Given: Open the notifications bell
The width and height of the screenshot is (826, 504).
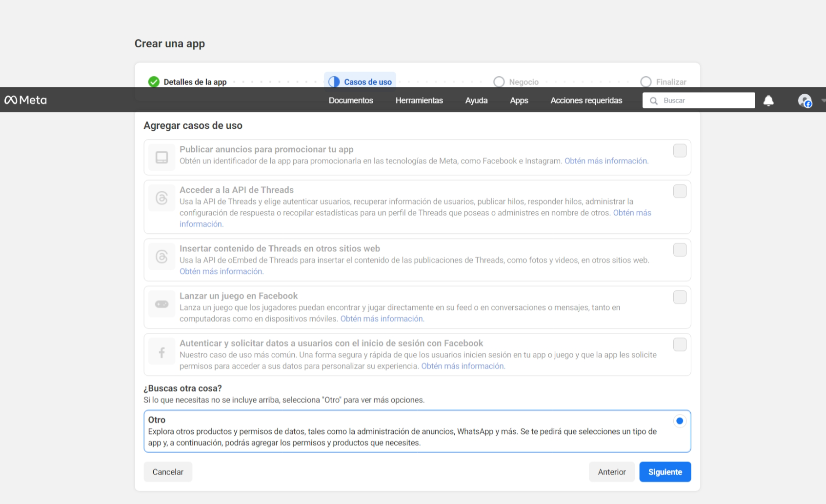Looking at the screenshot, I should [768, 101].
